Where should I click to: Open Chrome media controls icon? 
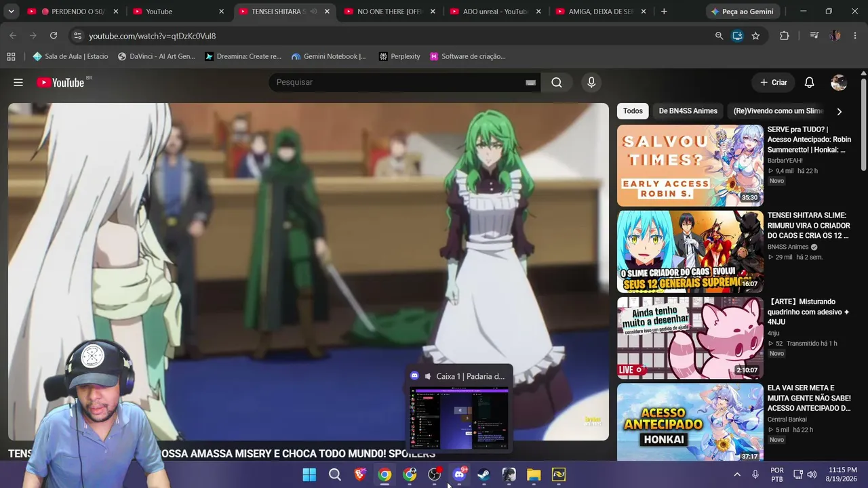pyautogui.click(x=814, y=35)
